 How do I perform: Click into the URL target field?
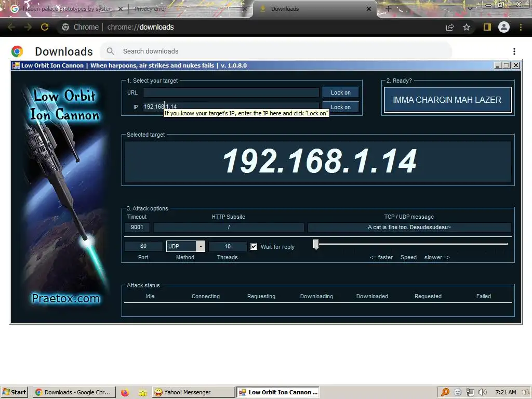coord(231,92)
